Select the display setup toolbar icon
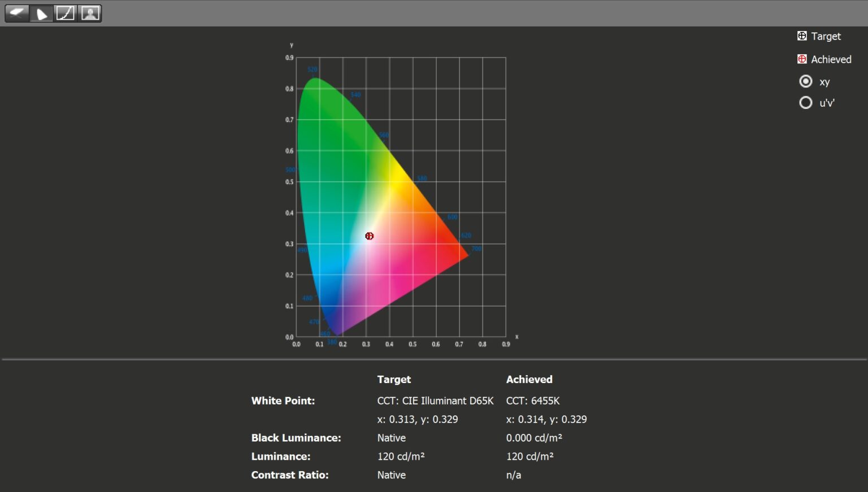The width and height of the screenshot is (868, 492). pyautogui.click(x=16, y=13)
